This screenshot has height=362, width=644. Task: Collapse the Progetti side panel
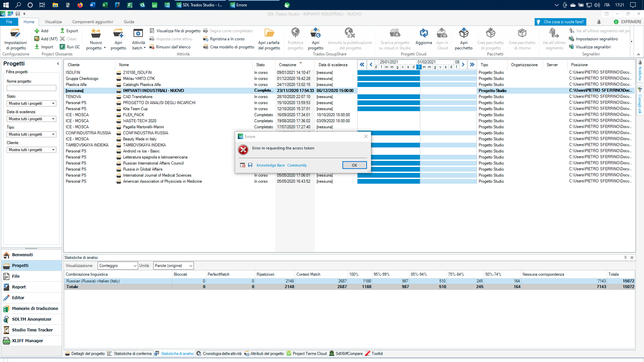tap(58, 63)
